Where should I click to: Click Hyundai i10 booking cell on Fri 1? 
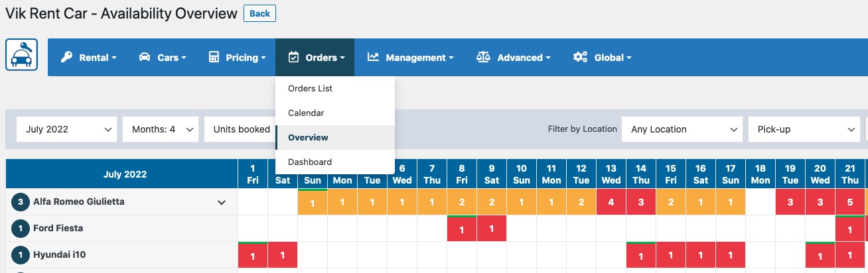253,255
